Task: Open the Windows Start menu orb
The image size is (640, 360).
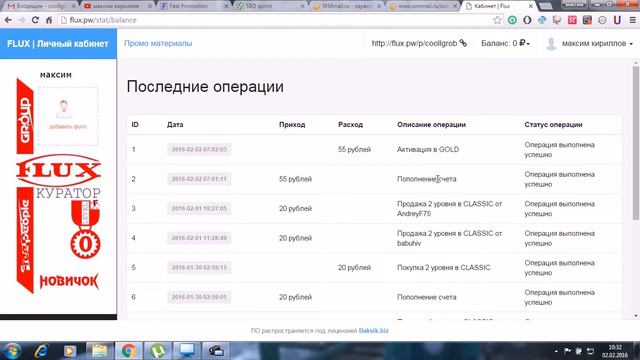Action: tap(11, 351)
